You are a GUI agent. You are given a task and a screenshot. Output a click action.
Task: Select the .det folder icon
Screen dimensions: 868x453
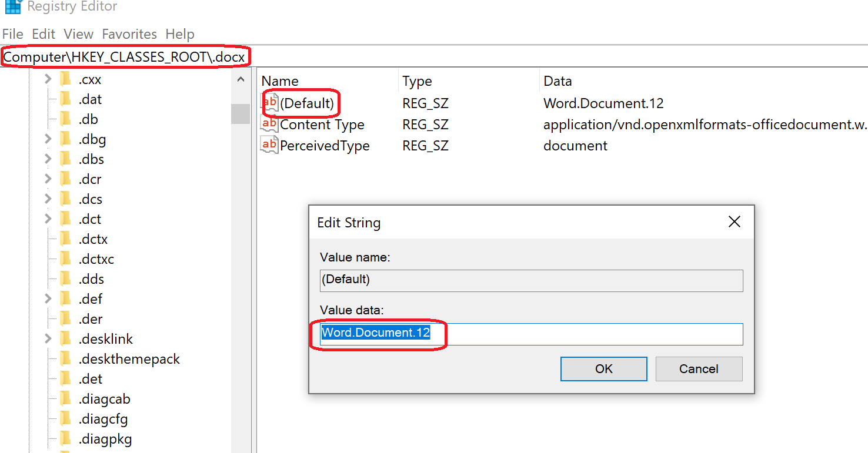tap(65, 379)
